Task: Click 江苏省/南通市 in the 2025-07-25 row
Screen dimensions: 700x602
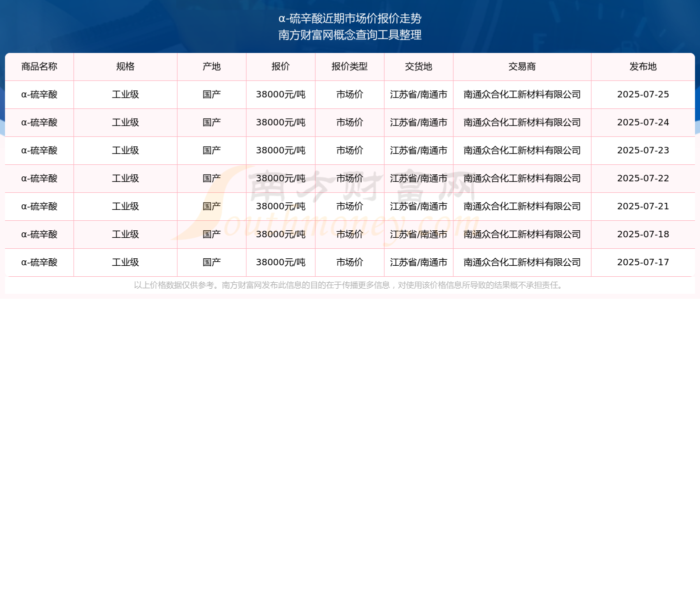Action: [x=418, y=94]
